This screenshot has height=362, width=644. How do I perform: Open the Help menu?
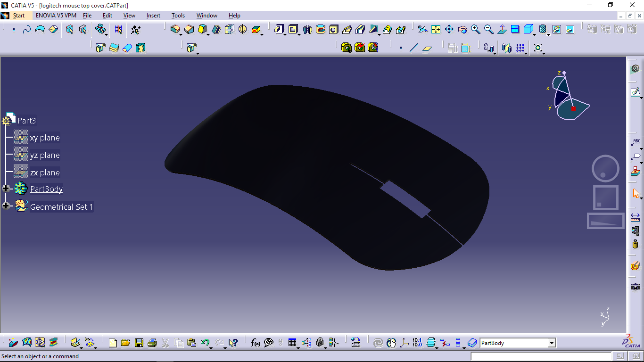[x=234, y=16]
